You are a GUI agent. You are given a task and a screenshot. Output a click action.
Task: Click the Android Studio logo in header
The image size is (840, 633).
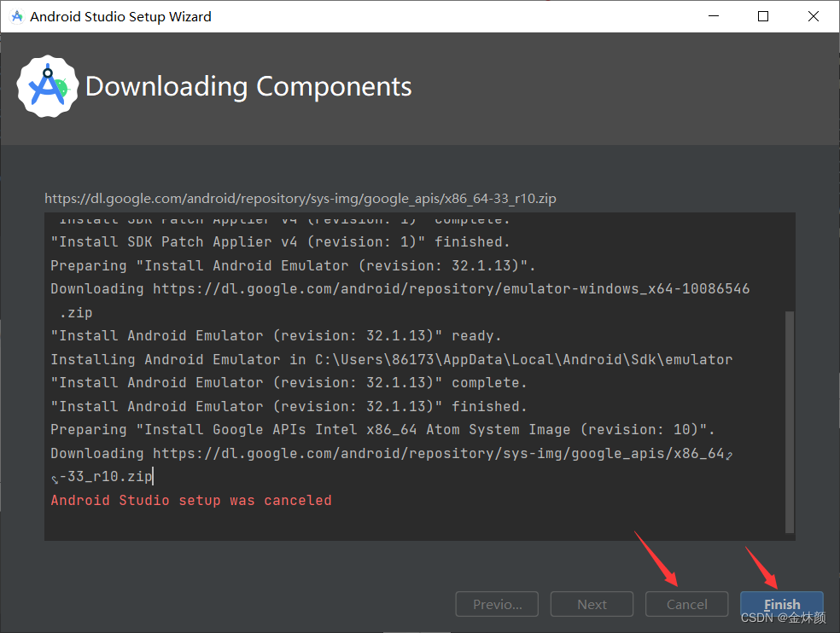(47, 86)
